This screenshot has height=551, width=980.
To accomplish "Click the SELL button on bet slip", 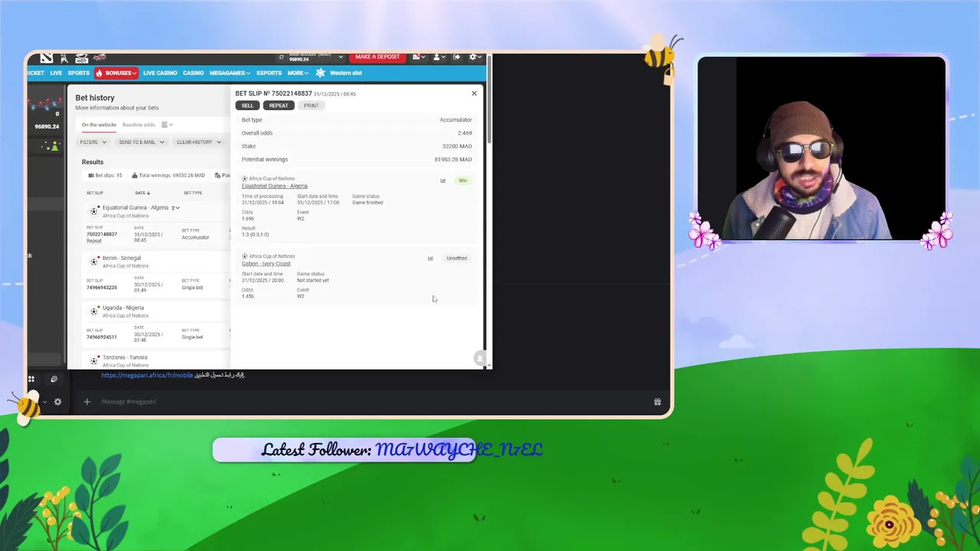I will click(247, 106).
